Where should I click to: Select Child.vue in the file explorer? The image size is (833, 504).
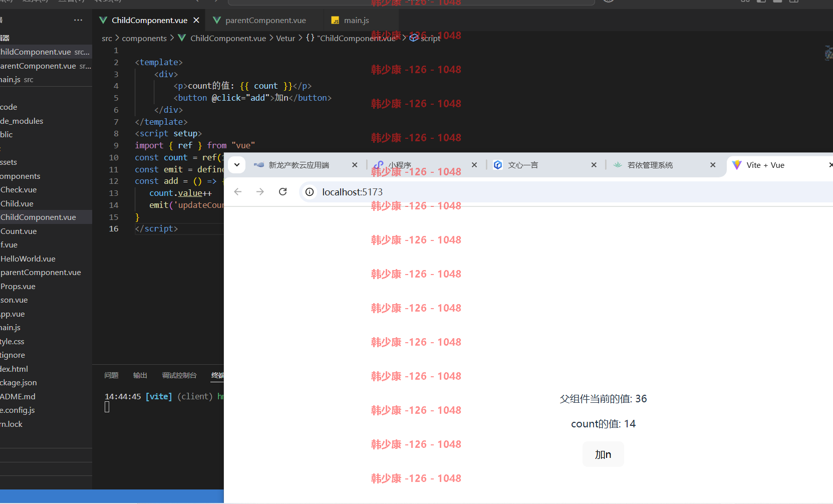point(46,203)
